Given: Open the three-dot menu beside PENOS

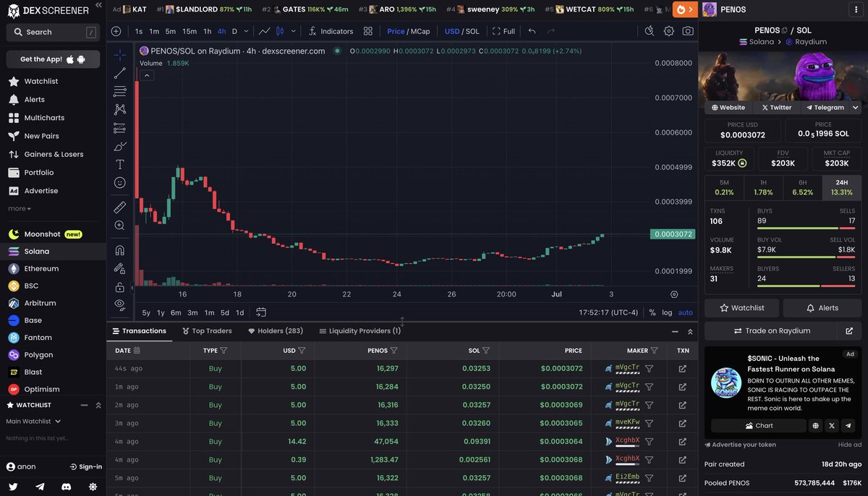Looking at the screenshot, I should click(x=855, y=9).
